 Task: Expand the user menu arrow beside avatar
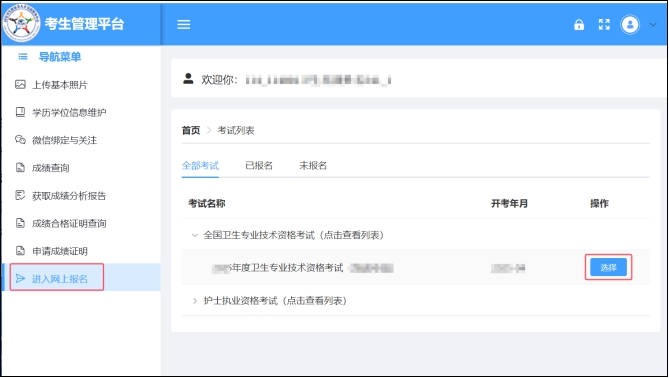point(653,24)
